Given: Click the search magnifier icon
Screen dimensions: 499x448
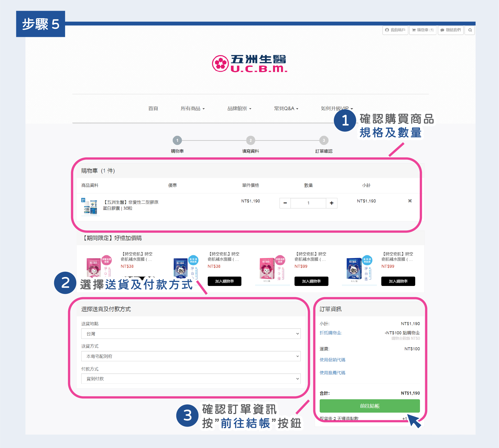Looking at the screenshot, I should 470,30.
